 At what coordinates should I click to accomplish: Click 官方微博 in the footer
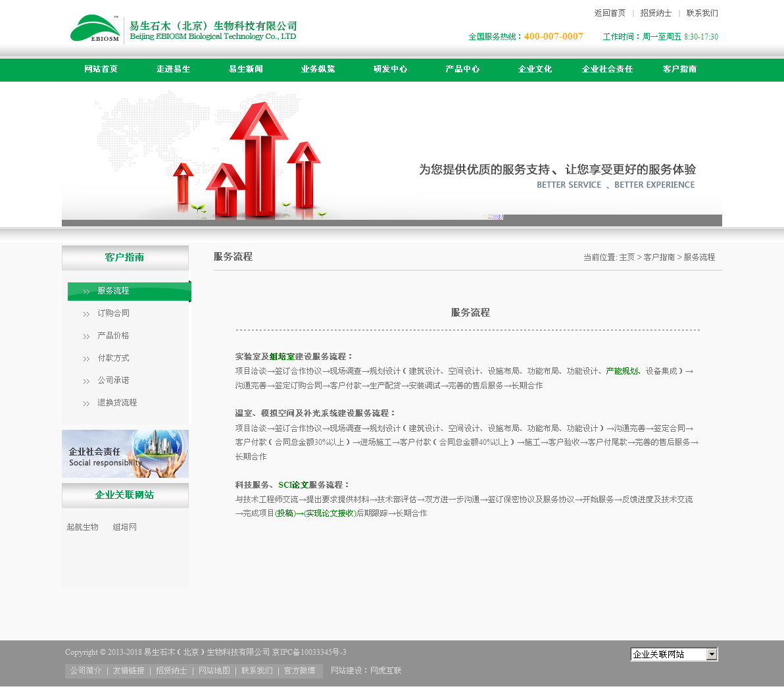(x=299, y=671)
